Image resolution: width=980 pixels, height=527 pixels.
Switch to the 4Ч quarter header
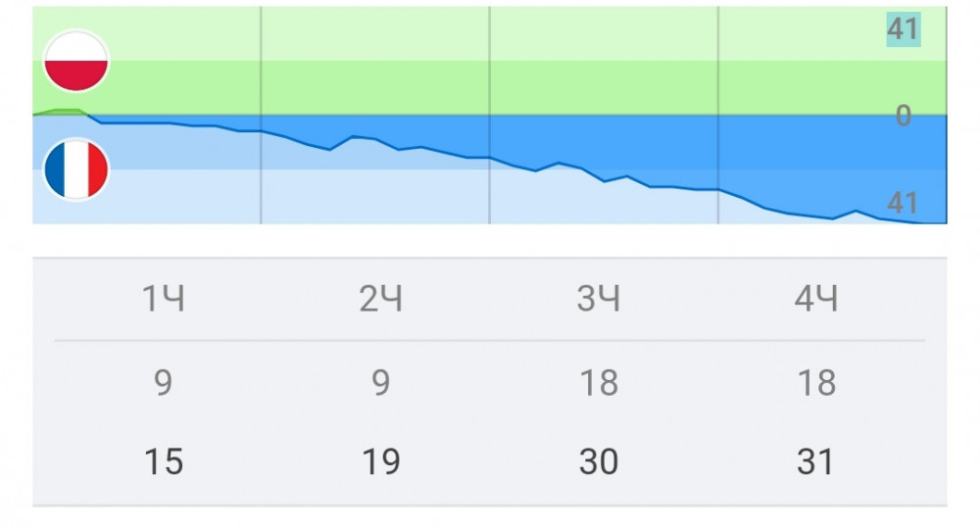[816, 300]
